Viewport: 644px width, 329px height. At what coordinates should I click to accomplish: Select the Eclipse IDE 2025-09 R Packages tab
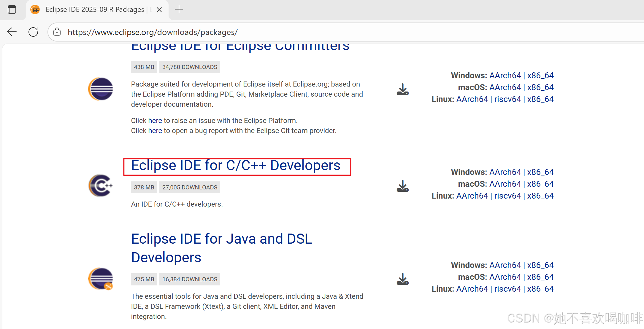point(94,9)
